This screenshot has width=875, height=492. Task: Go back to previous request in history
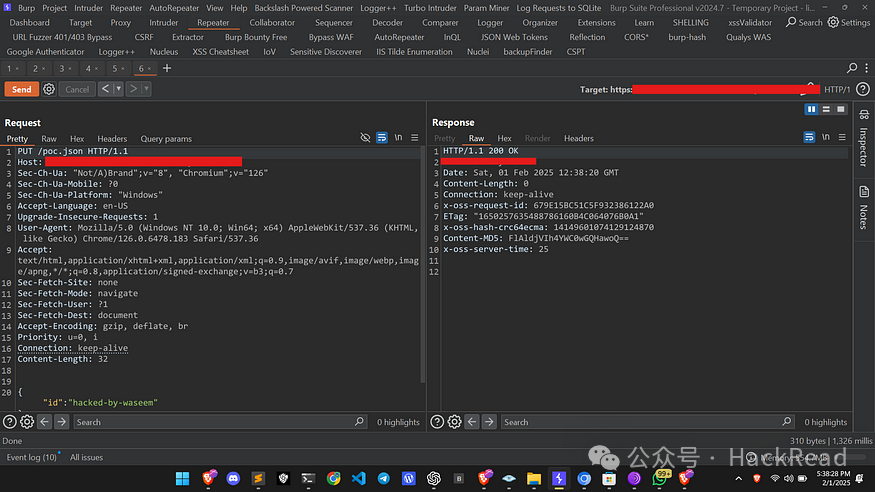pos(105,89)
